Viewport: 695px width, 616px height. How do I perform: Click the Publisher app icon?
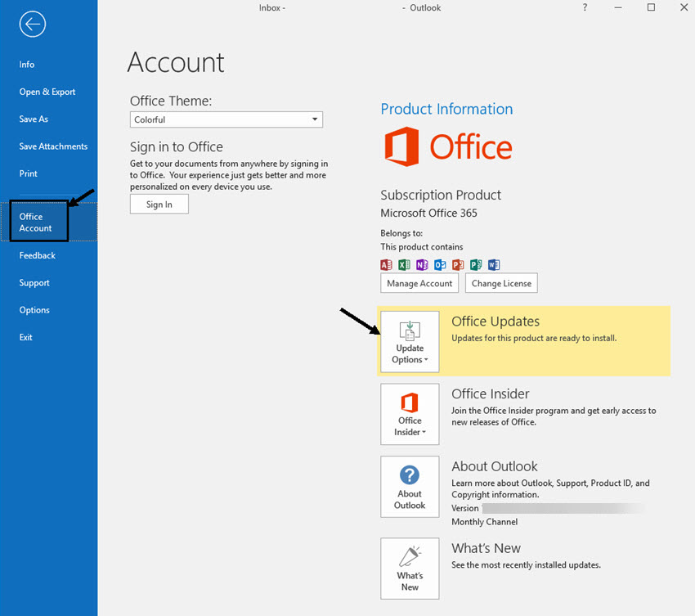click(476, 265)
